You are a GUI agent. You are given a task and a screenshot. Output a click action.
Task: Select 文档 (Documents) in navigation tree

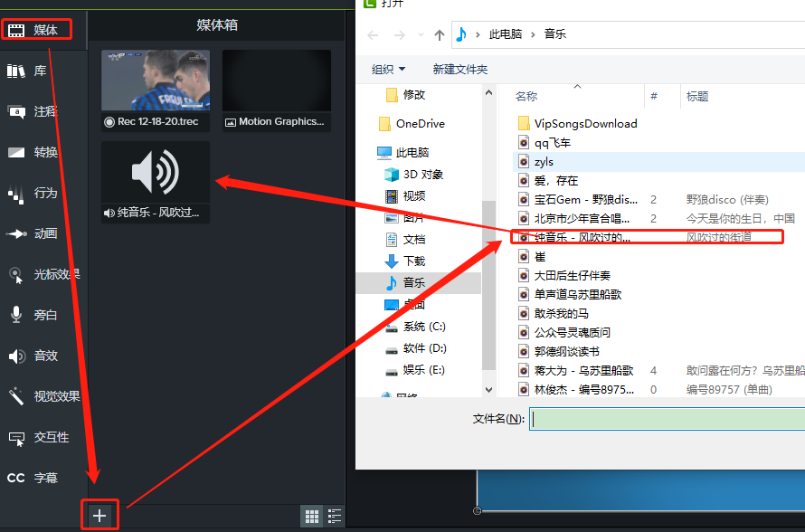pos(405,239)
